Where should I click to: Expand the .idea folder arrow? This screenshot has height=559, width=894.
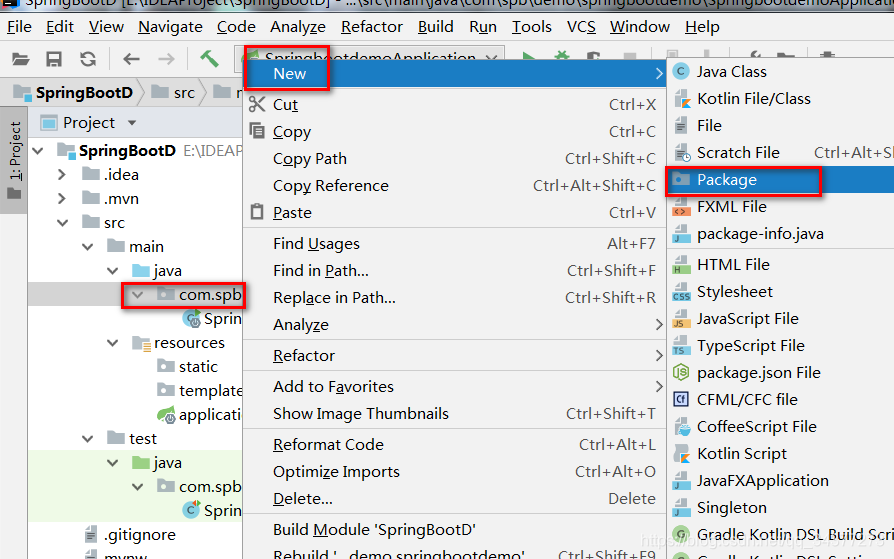[x=62, y=175]
